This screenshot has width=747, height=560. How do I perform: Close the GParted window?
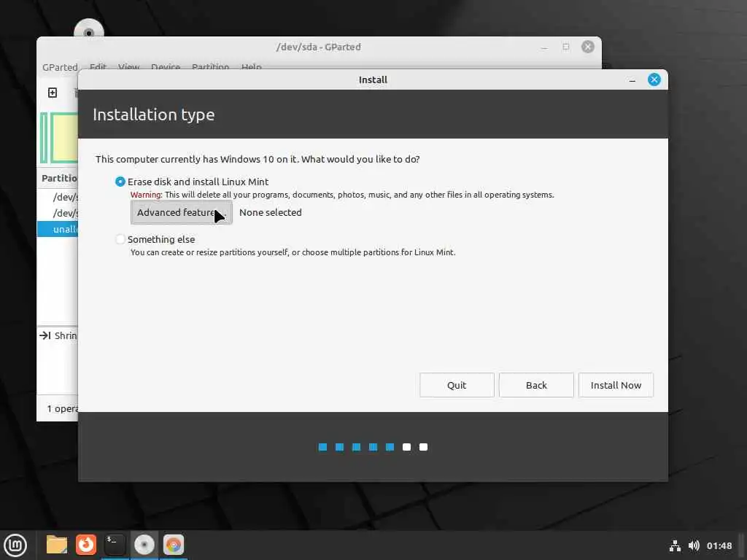click(x=588, y=47)
